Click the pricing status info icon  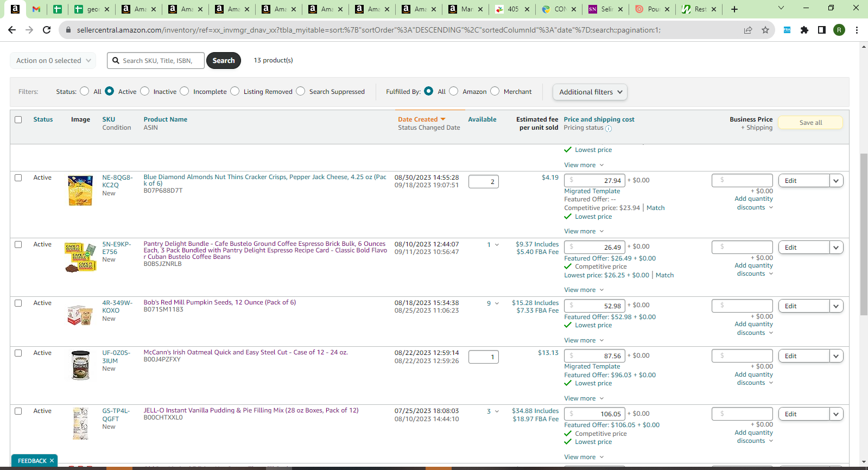coord(609,129)
